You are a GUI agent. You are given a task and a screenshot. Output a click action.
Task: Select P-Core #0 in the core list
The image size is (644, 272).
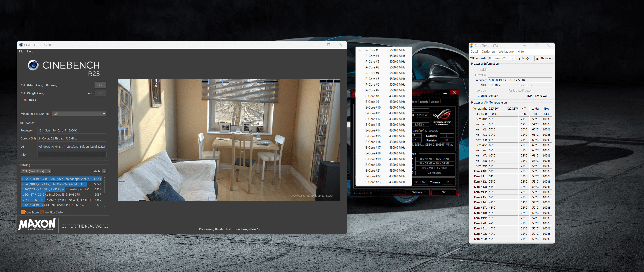click(x=383, y=50)
